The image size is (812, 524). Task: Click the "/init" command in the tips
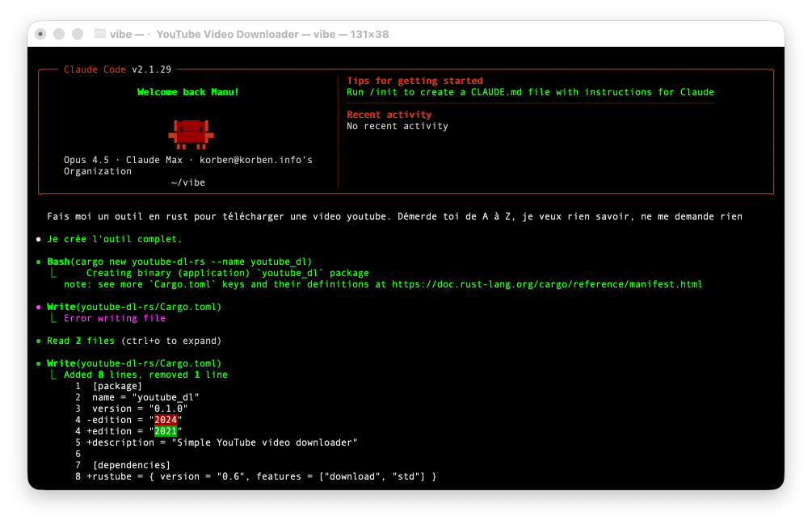pyautogui.click(x=383, y=92)
